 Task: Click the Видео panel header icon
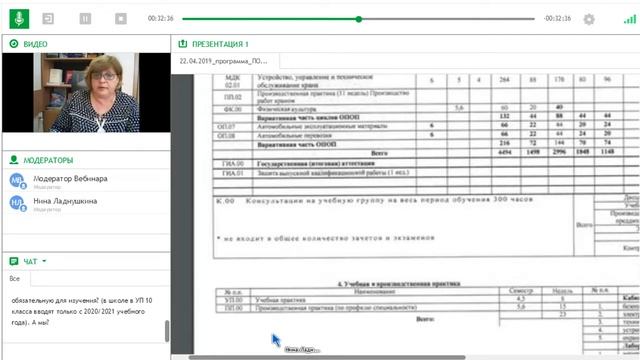point(14,44)
